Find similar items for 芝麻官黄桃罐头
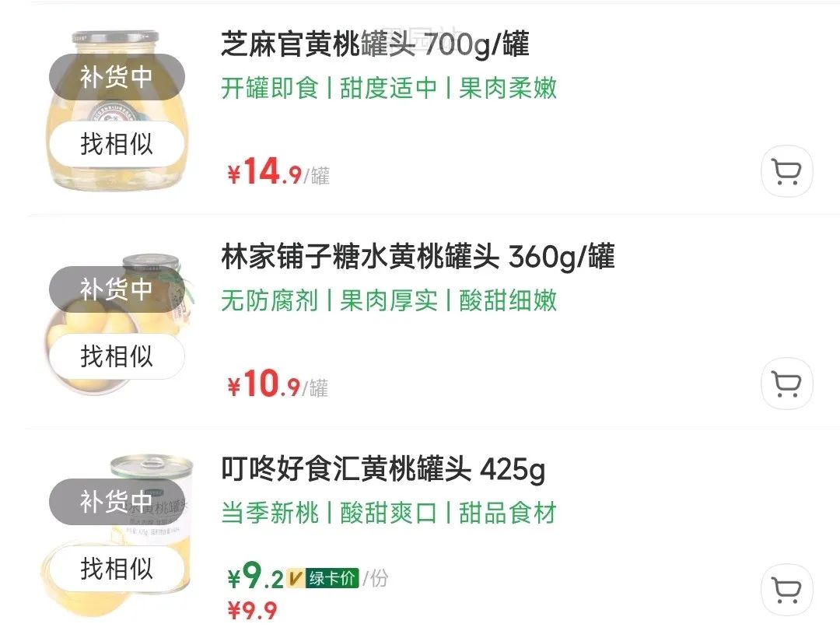This screenshot has height=638, width=840. [117, 145]
